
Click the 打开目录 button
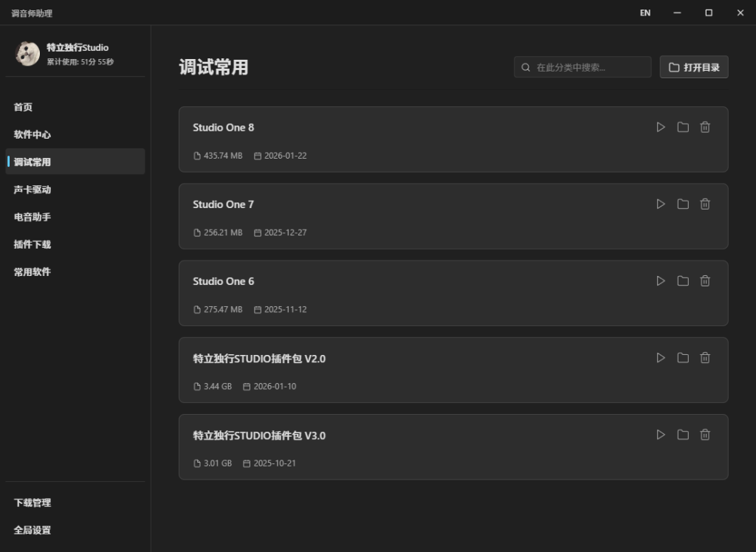coord(694,67)
